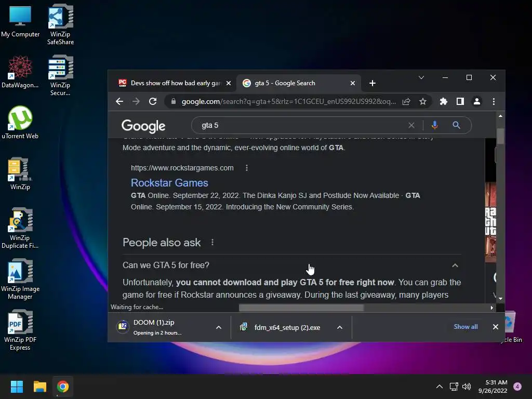Open Chrome Extensions puzzle icon
Viewport: 532px width, 399px height.
pyautogui.click(x=444, y=101)
